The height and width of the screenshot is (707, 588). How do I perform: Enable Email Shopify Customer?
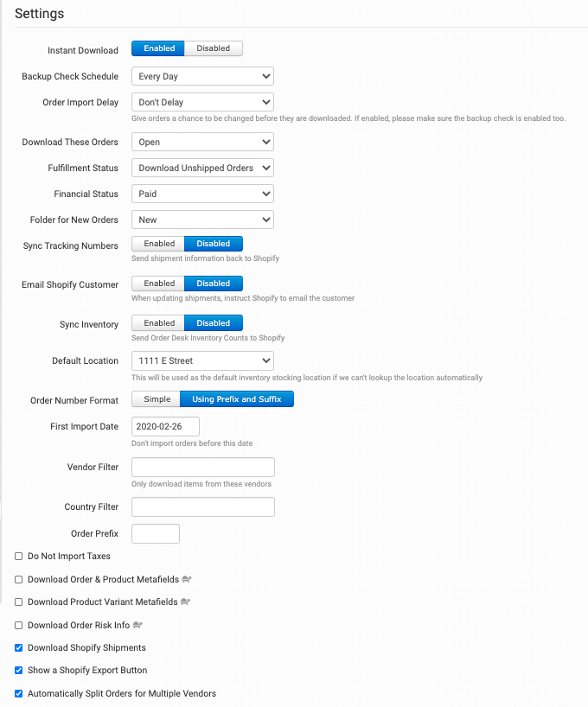pos(157,283)
